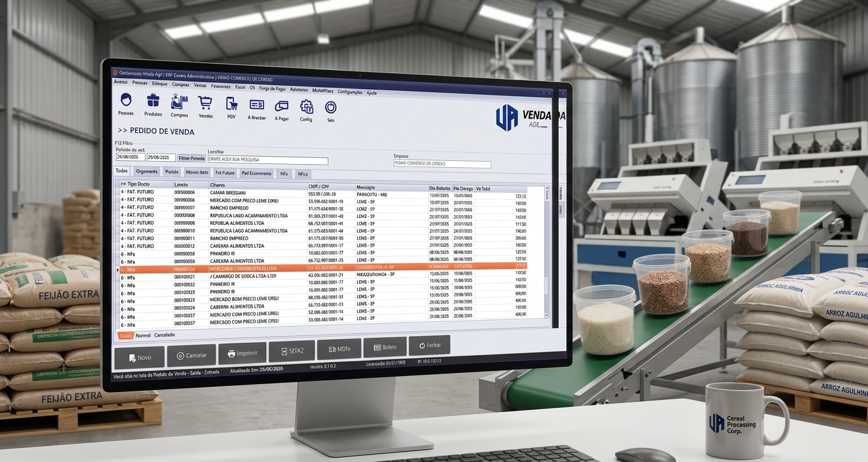This screenshot has height=462, width=868.
Task: Click the order table's vertical scrollbar
Action: (x=546, y=252)
